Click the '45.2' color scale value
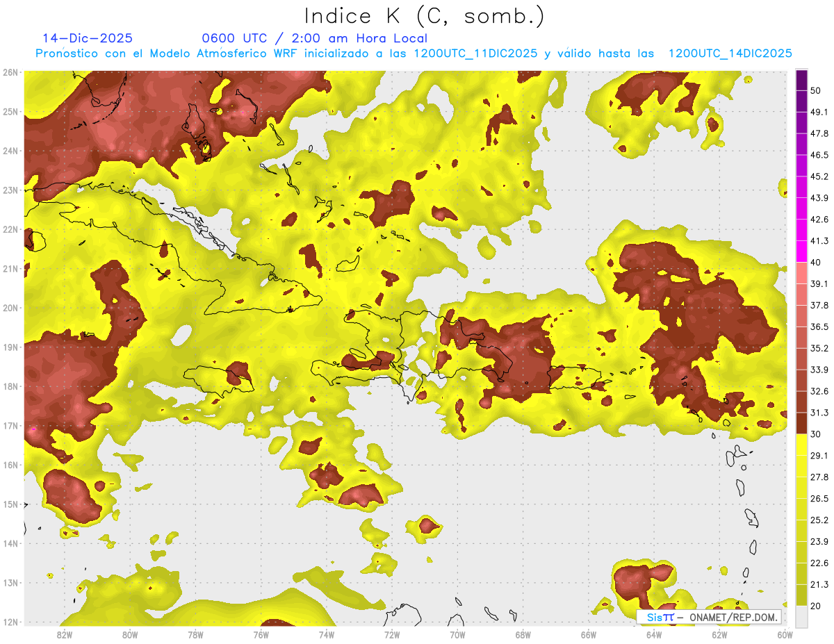Screen dimensions: 834x644 (819, 176)
